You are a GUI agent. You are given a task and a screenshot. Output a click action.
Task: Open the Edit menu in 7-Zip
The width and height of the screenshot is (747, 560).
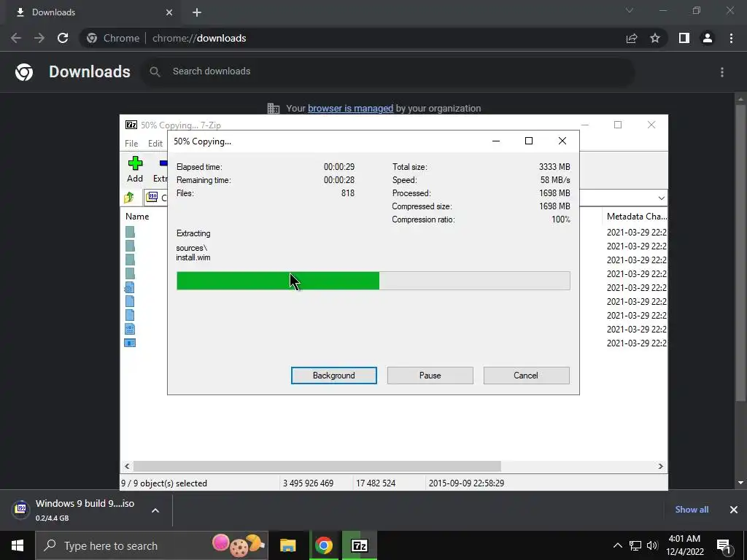(x=155, y=144)
